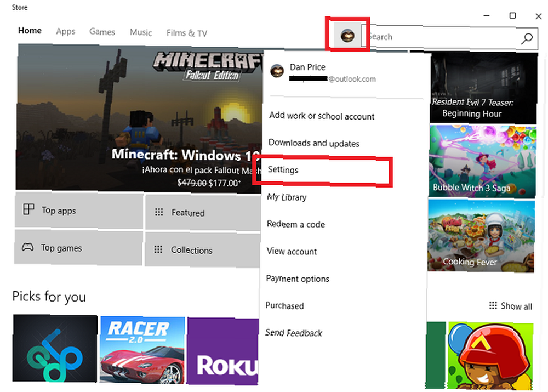Click the Top games button
The width and height of the screenshot is (548, 392).
(78, 248)
